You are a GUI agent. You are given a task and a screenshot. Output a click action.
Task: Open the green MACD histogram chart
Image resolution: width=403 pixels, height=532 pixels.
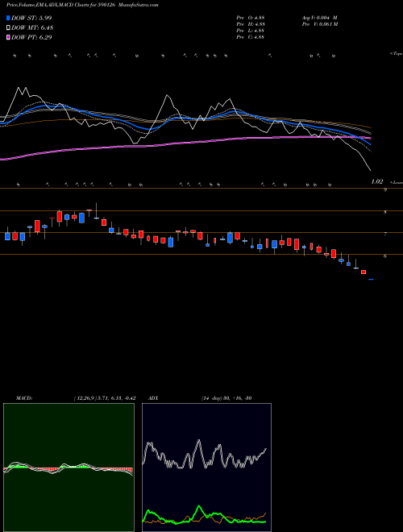coord(69,468)
